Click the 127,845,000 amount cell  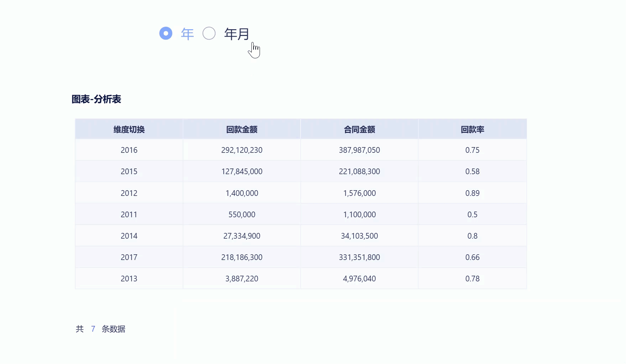(x=242, y=171)
